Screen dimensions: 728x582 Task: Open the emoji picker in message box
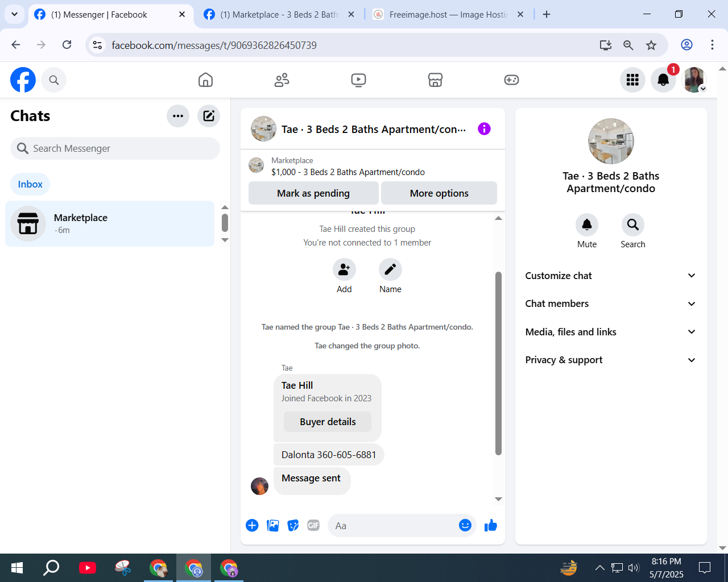[x=465, y=525]
